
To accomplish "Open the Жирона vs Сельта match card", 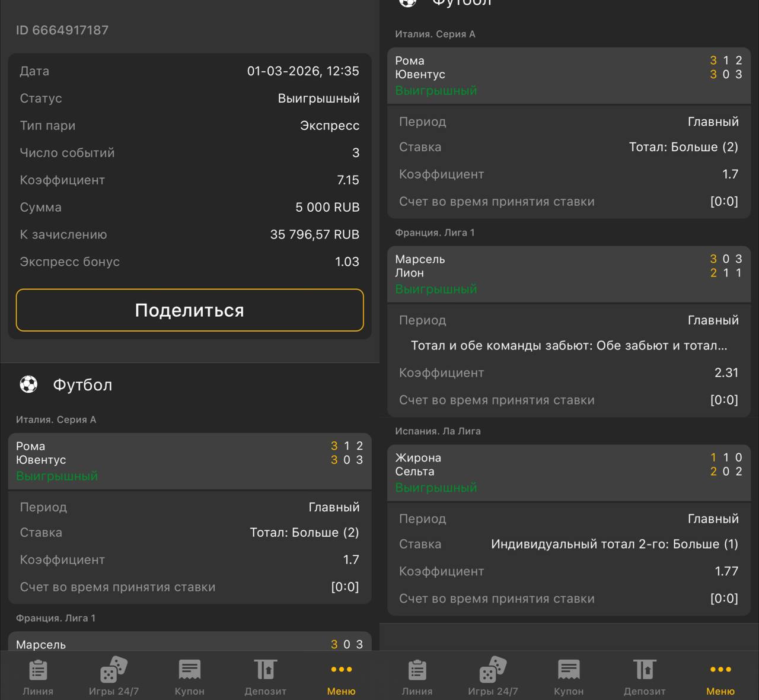I will [x=569, y=472].
